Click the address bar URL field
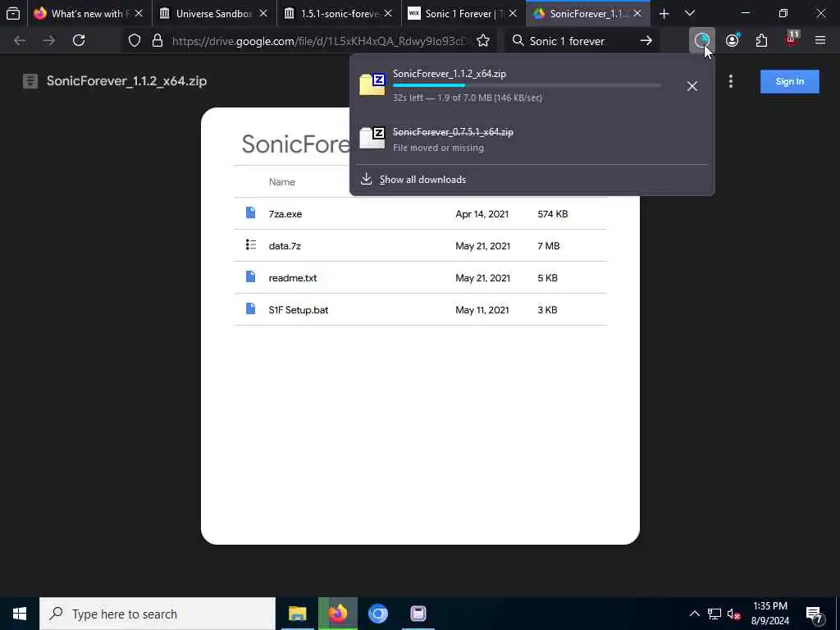Image resolution: width=840 pixels, height=630 pixels. (319, 41)
